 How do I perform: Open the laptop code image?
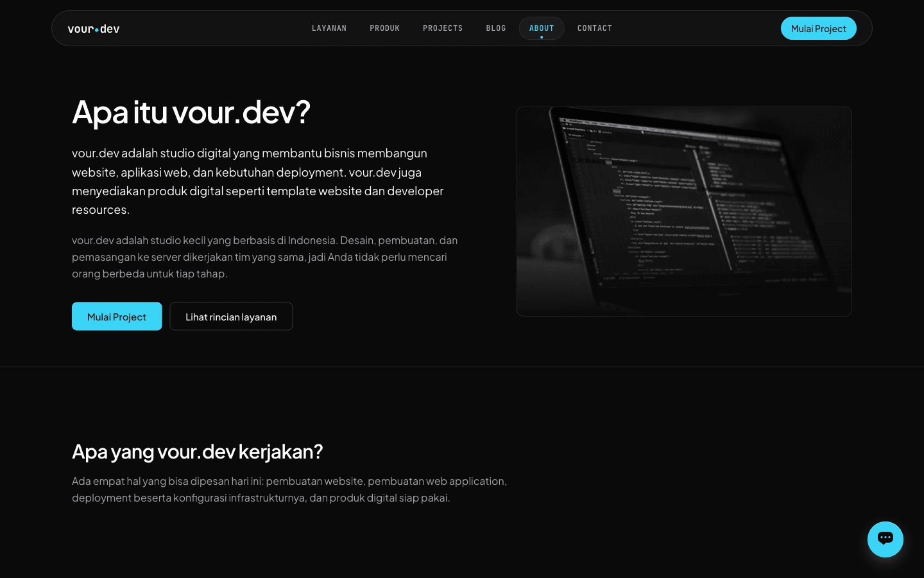(x=684, y=211)
